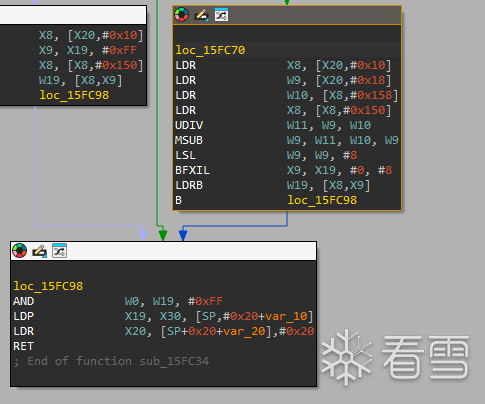Screen dimensions: 485x404
Task: Click the var_10 stack variable
Action: tap(286, 316)
